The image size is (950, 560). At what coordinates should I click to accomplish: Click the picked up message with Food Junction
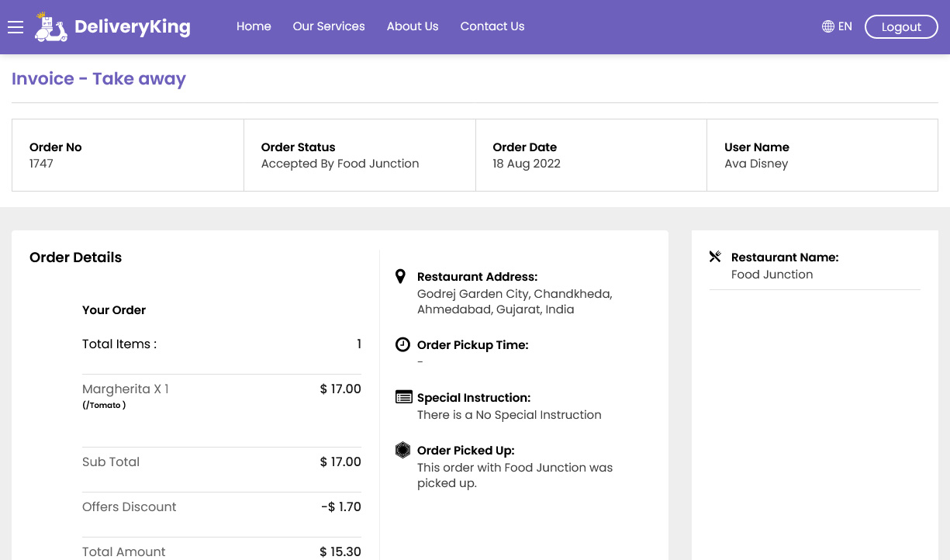click(x=515, y=475)
